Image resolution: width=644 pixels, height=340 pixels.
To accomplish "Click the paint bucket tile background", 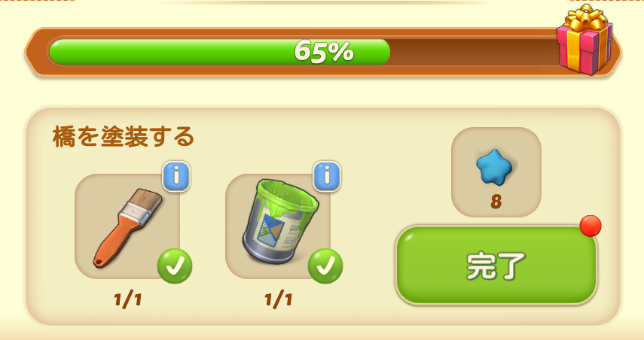I will [278, 226].
